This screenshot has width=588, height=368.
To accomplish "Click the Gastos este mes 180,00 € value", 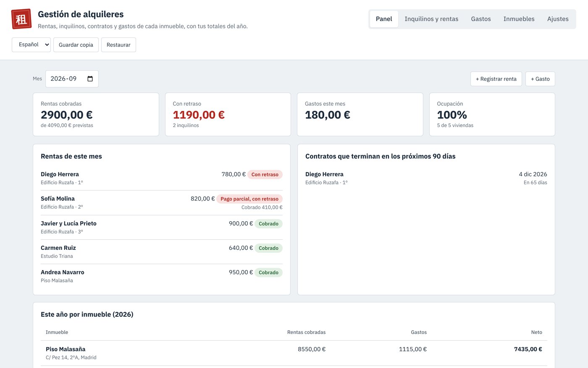I will tap(328, 115).
